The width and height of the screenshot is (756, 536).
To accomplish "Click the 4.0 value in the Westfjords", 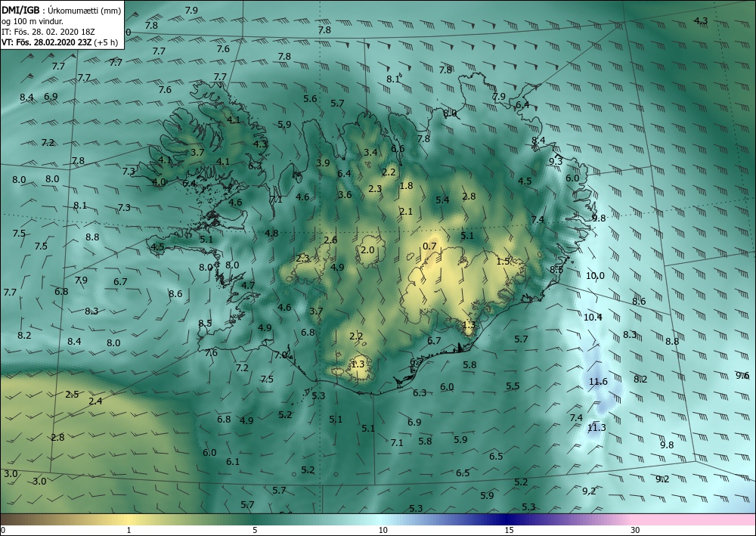I will 159,181.
